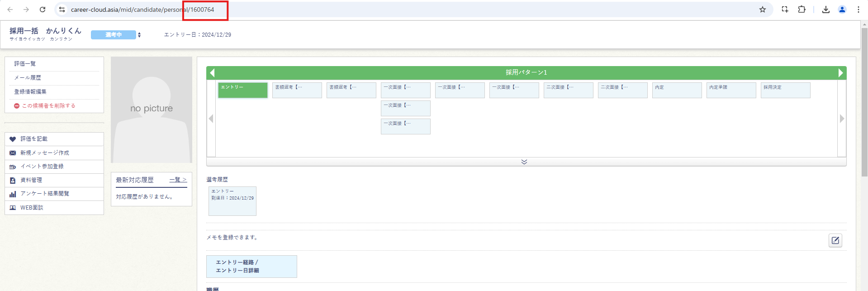Screen dimensions: 868x291
Task: Go to next 採用パターン with the right arrow
Action: coord(840,73)
